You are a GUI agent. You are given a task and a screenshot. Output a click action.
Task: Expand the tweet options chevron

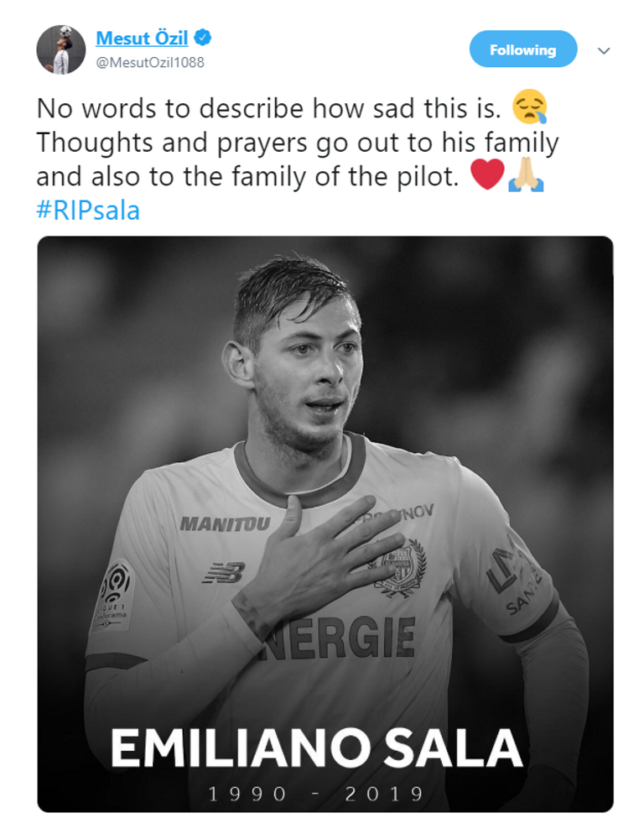(603, 50)
